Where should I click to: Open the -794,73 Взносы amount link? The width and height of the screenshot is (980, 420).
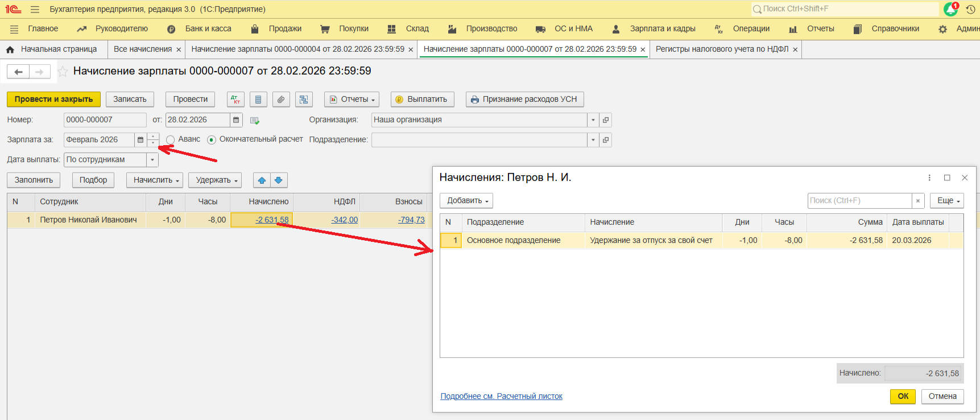click(411, 220)
